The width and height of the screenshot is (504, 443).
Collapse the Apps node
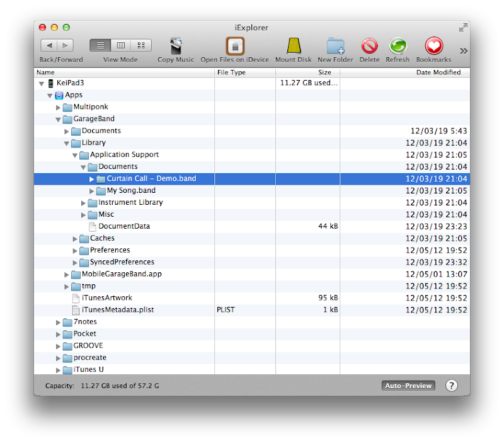click(x=50, y=96)
